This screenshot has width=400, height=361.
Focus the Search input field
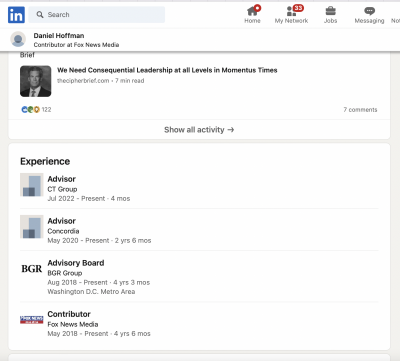(97, 15)
